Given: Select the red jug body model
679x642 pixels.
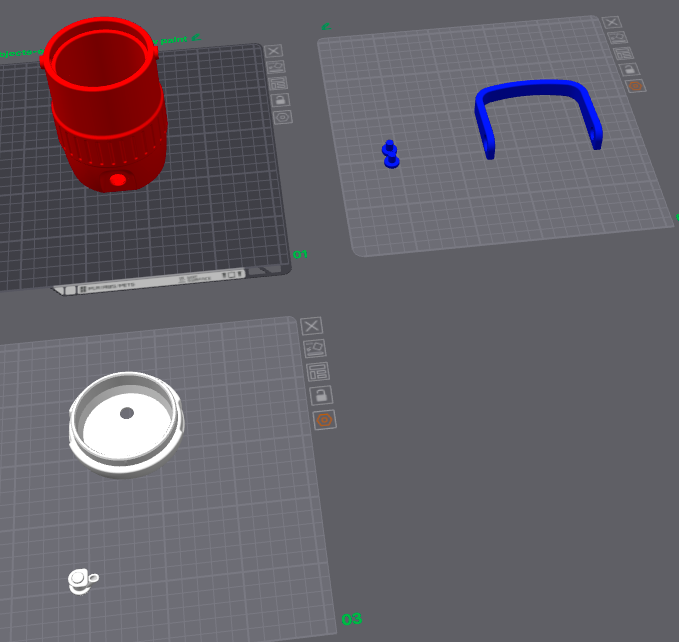Looking at the screenshot, I should pyautogui.click(x=104, y=104).
